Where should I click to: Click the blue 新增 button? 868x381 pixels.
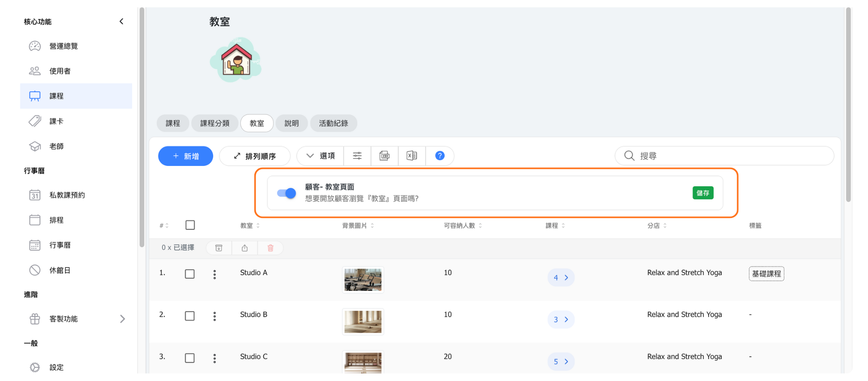[186, 156]
